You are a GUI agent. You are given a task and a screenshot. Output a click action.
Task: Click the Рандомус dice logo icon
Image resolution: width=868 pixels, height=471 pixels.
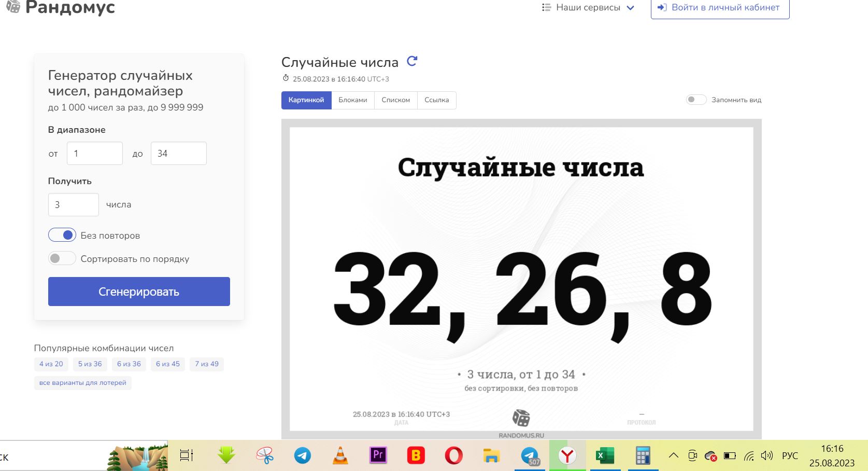13,6
